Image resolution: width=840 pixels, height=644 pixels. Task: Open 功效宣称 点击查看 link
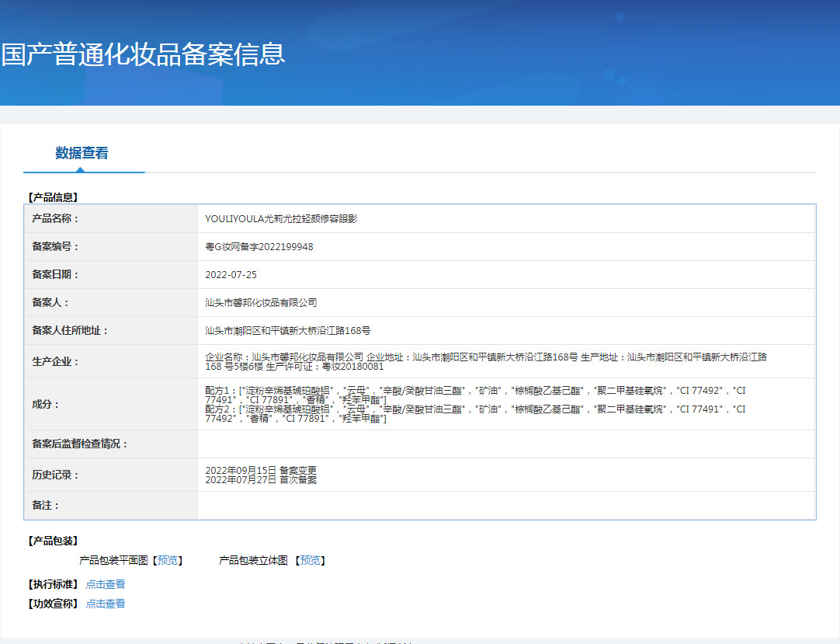(x=106, y=604)
